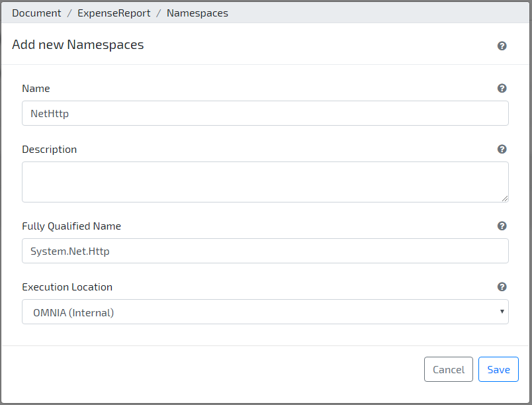Show help icon for Fully Qualified Name
The width and height of the screenshot is (532, 405).
coord(502,226)
